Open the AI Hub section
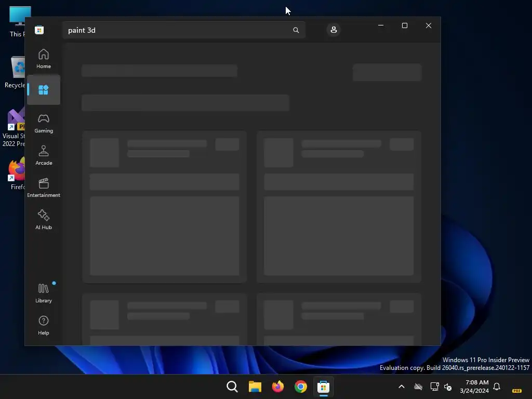The width and height of the screenshot is (532, 399). point(44,220)
